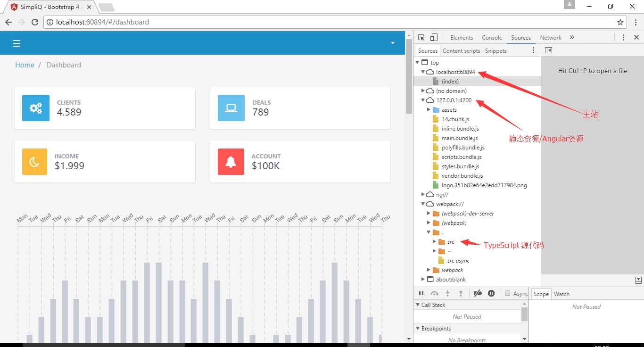644x347 pixels.
Task: Expand the (webpack)-dev-server folder
Action: tap(429, 214)
